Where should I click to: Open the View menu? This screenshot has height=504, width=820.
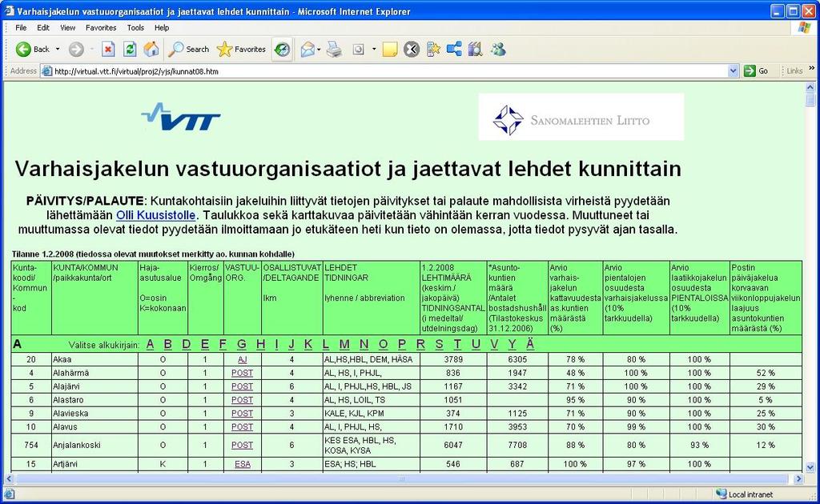[x=67, y=28]
